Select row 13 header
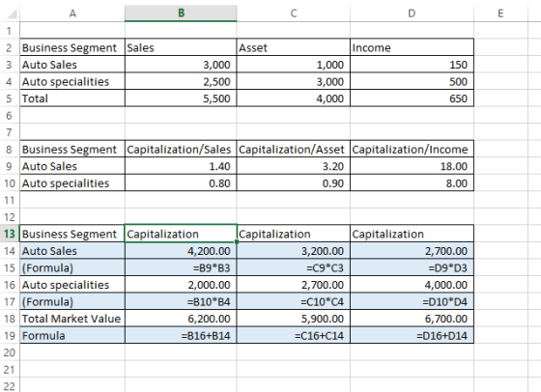Image resolution: width=541 pixels, height=392 pixels. (10, 234)
